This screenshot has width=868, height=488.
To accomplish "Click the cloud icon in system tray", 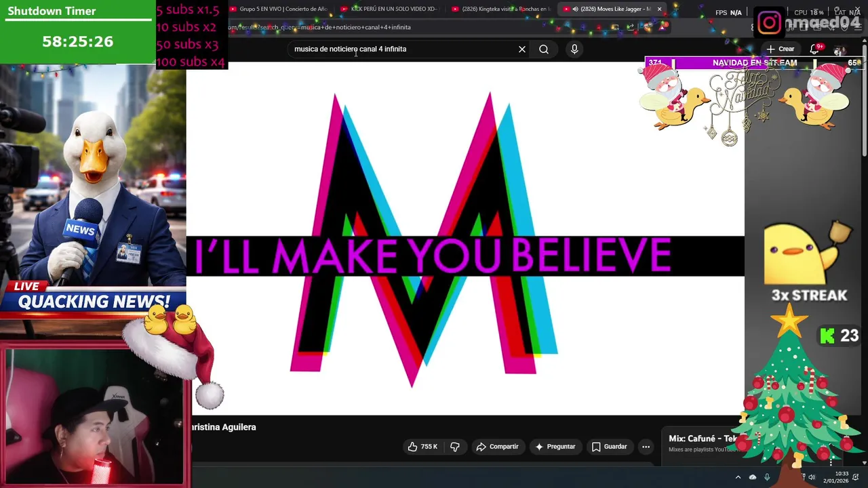I will pyautogui.click(x=753, y=477).
